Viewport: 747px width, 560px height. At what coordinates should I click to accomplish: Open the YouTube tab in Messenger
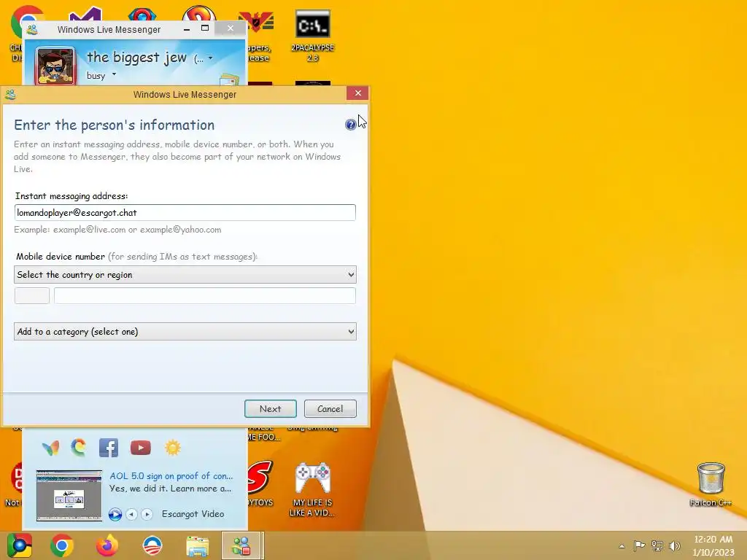(141, 448)
